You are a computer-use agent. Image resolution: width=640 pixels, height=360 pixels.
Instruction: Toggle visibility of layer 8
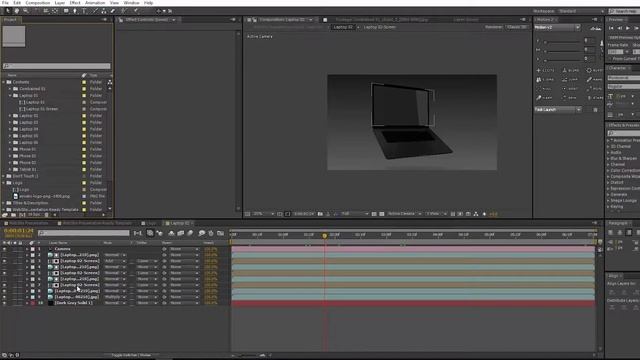pos(4,291)
